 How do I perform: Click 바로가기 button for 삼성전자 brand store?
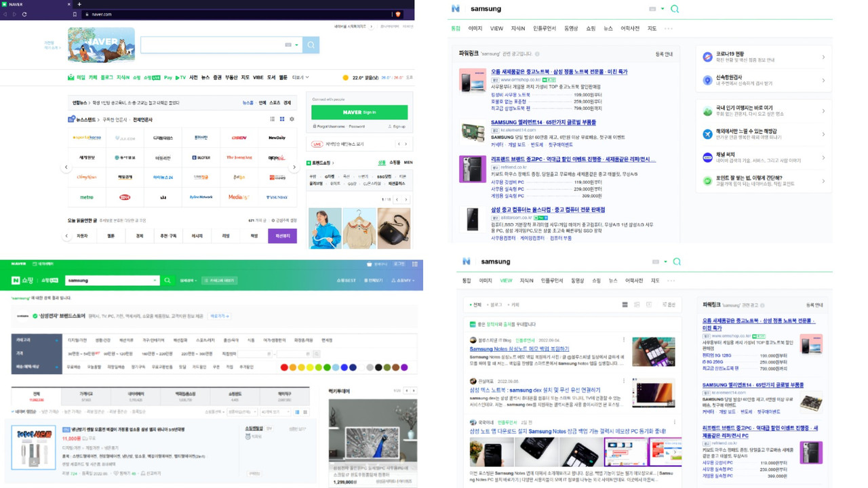pyautogui.click(x=219, y=316)
